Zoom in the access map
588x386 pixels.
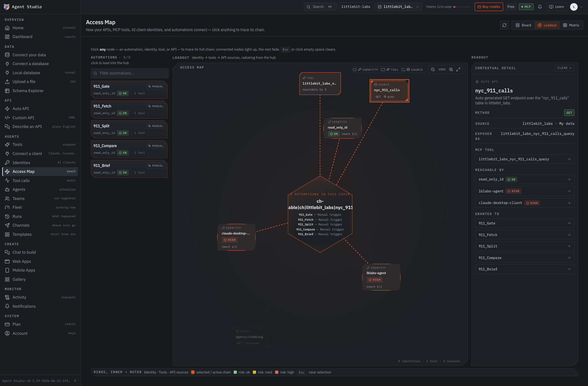(x=451, y=69)
